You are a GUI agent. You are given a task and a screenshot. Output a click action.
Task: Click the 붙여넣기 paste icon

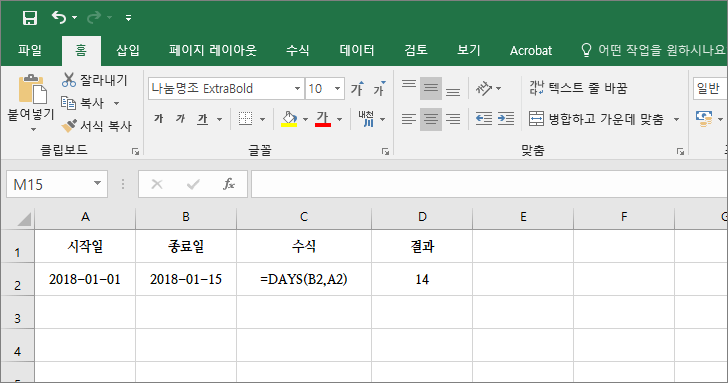[x=32, y=89]
